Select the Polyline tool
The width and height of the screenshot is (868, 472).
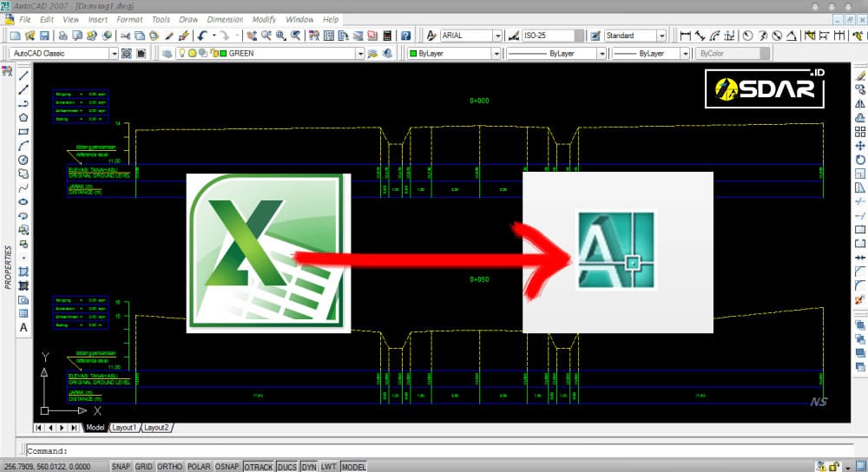pyautogui.click(x=23, y=103)
